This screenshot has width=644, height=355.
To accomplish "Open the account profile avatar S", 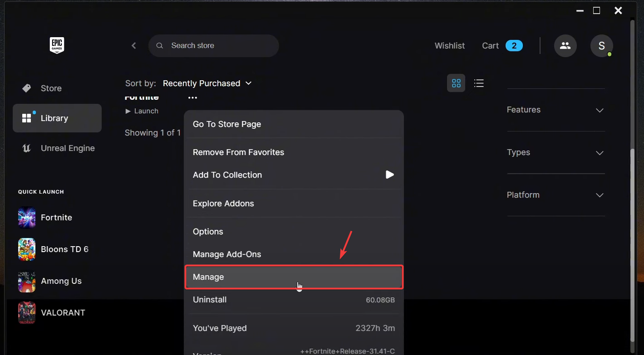I will [602, 46].
